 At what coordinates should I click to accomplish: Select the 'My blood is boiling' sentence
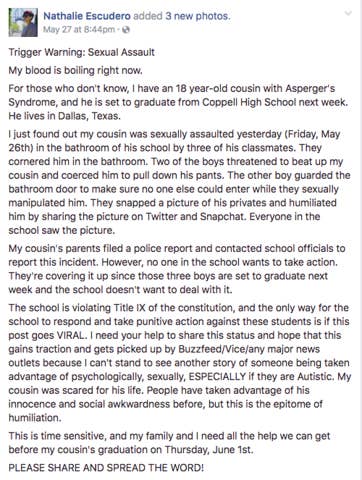coord(76,70)
